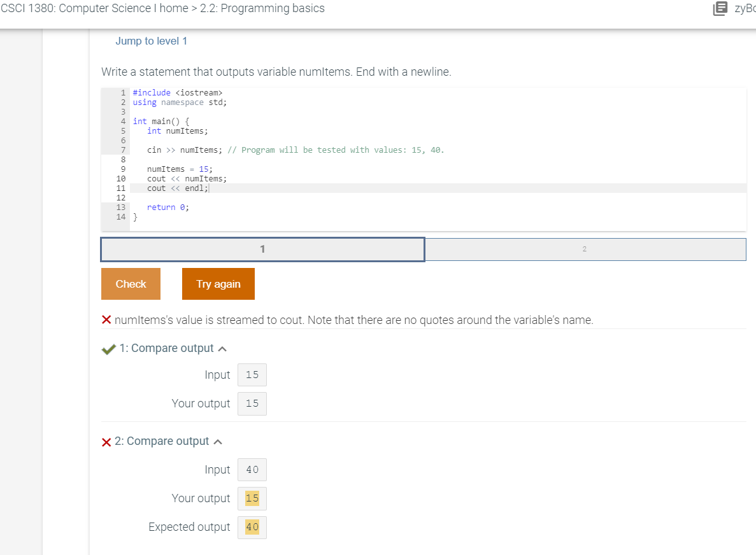Switch to level 2 tab
The height and width of the screenshot is (555, 756).
585,249
